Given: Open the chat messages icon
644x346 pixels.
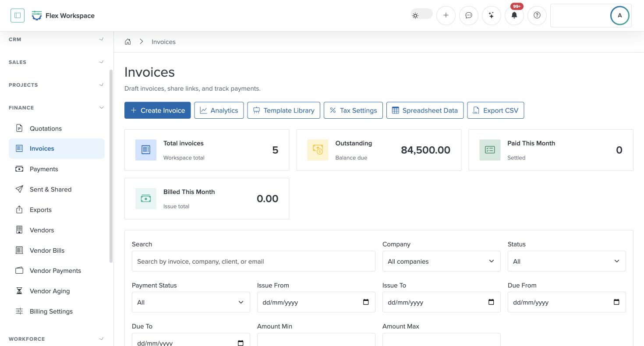Looking at the screenshot, I should [469, 15].
